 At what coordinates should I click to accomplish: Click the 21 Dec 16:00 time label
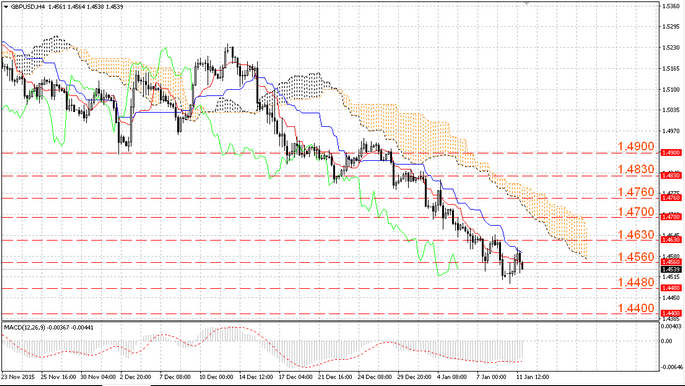(335, 376)
